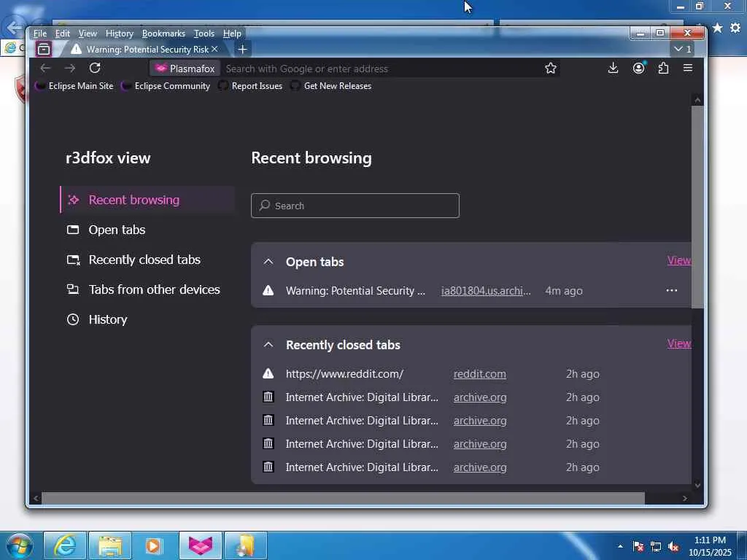This screenshot has height=560, width=747.
Task: Open the File menu
Action: tap(40, 34)
